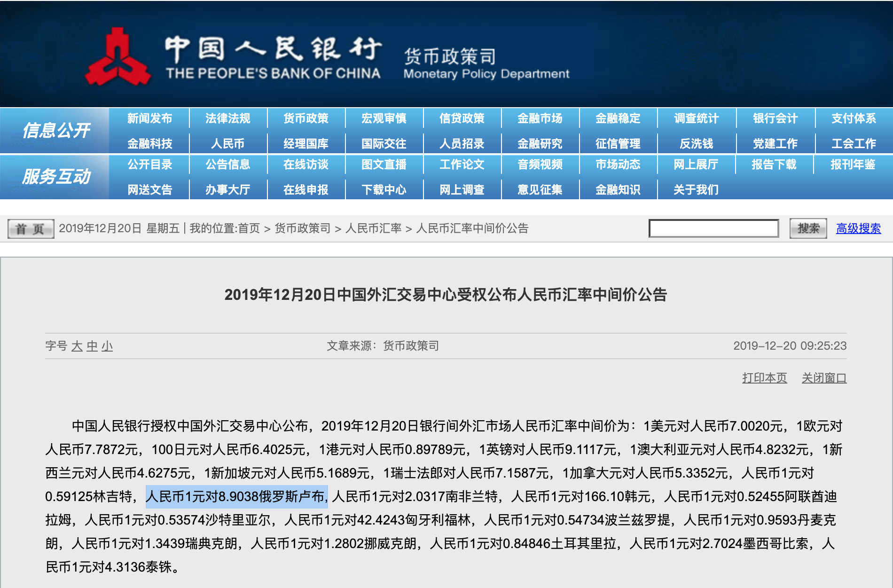The height and width of the screenshot is (588, 893).
Task: Go to 人民币汇率 in breadcrumb
Action: [374, 228]
